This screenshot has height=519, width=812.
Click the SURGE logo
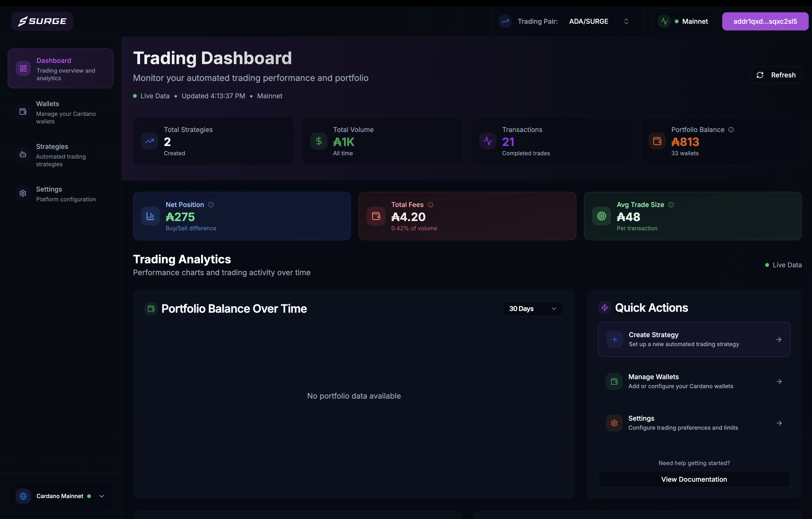42,21
